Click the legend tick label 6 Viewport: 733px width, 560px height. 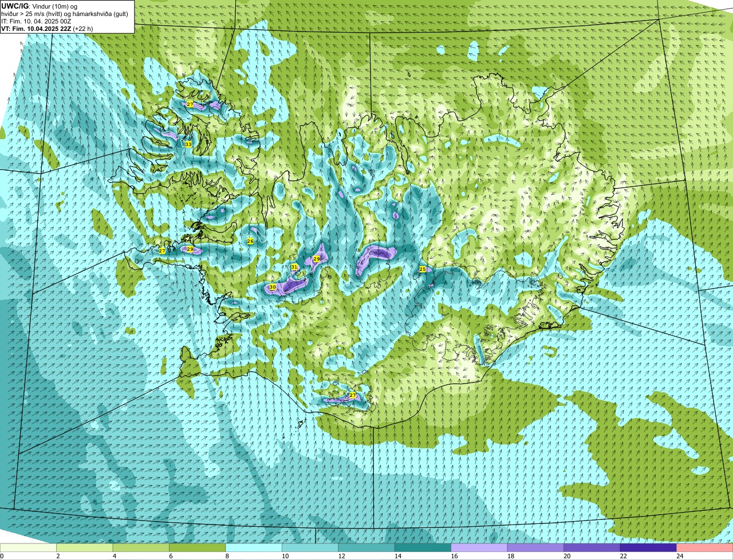click(x=171, y=556)
